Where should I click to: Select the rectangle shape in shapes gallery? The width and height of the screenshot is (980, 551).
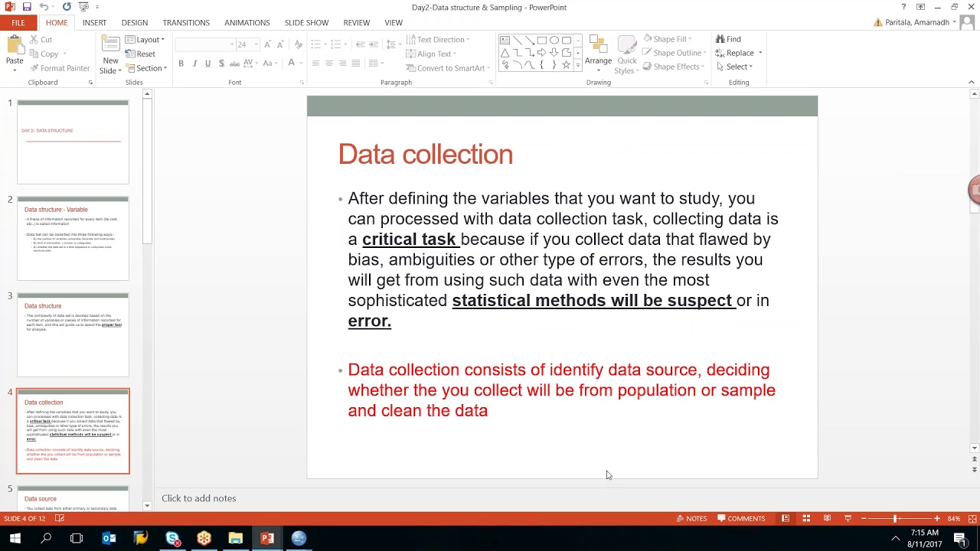click(541, 40)
